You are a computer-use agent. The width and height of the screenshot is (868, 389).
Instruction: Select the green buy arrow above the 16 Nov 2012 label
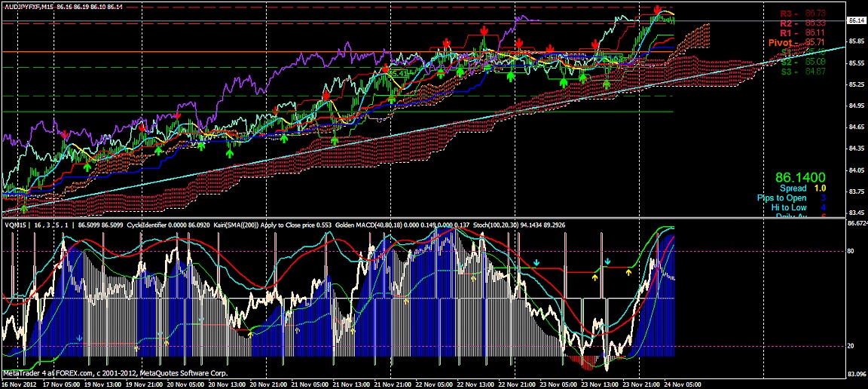(x=24, y=208)
